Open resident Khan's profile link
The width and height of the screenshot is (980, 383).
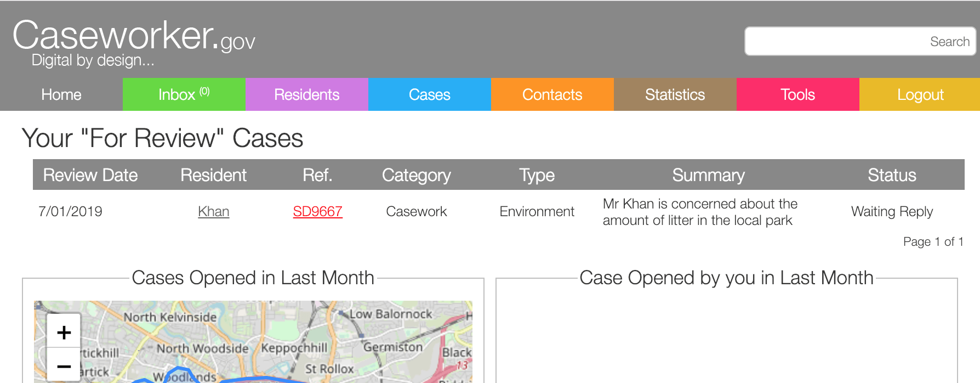[214, 211]
